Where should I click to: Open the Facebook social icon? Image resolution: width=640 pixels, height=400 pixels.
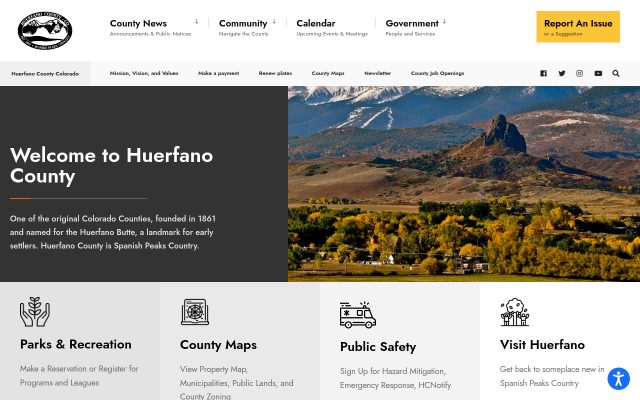pyautogui.click(x=543, y=73)
